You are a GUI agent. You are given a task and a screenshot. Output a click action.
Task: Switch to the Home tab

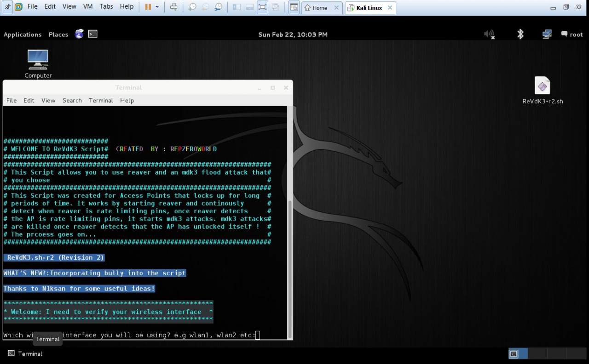[322, 8]
